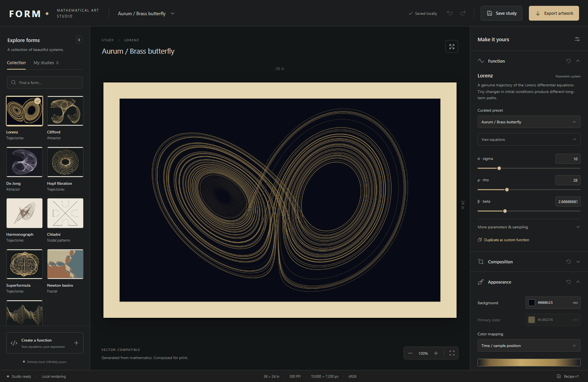The width and height of the screenshot is (588, 382).
Task: Click the search magnifier icon
Action: [x=14, y=82]
